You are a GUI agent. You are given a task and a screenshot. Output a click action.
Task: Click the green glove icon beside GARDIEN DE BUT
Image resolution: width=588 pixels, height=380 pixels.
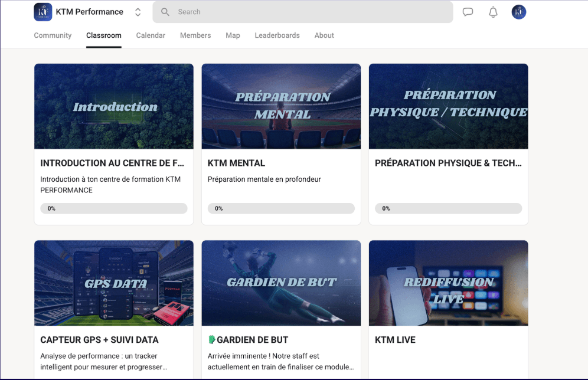pyautogui.click(x=212, y=339)
